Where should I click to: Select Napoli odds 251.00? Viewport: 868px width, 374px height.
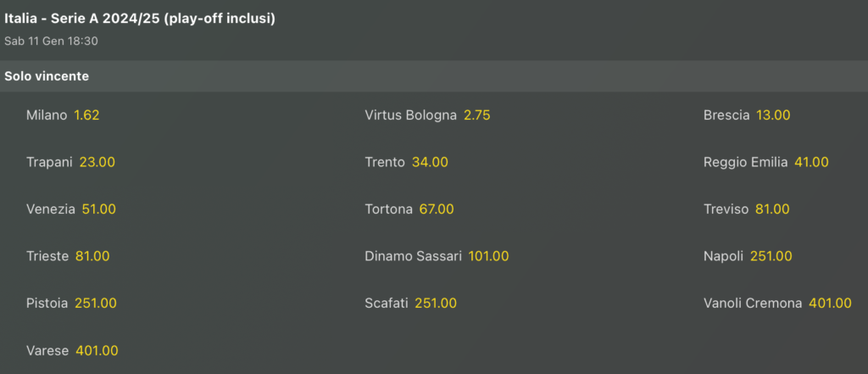click(771, 256)
